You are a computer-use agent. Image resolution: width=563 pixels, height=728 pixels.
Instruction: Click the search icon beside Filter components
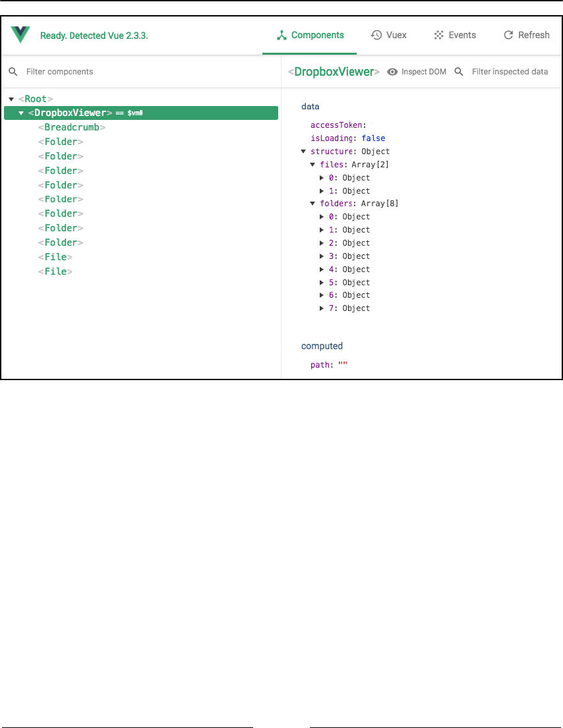(x=13, y=72)
